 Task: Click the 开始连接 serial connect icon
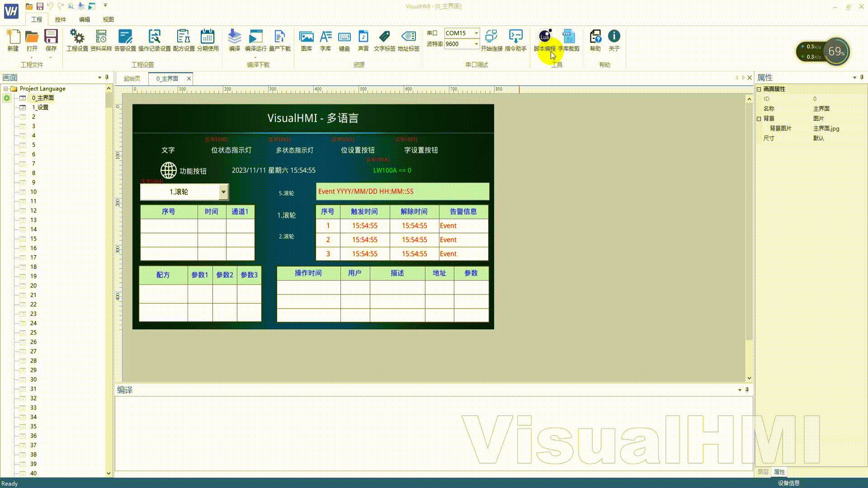tap(491, 40)
